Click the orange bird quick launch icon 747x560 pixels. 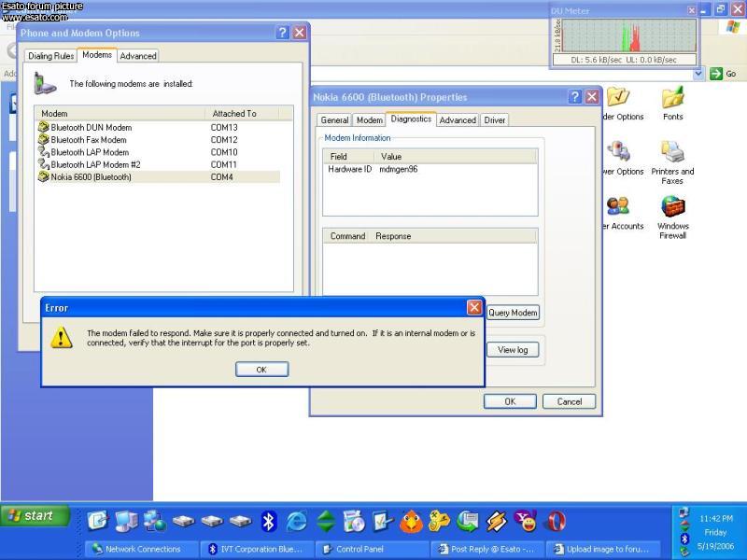point(411,521)
